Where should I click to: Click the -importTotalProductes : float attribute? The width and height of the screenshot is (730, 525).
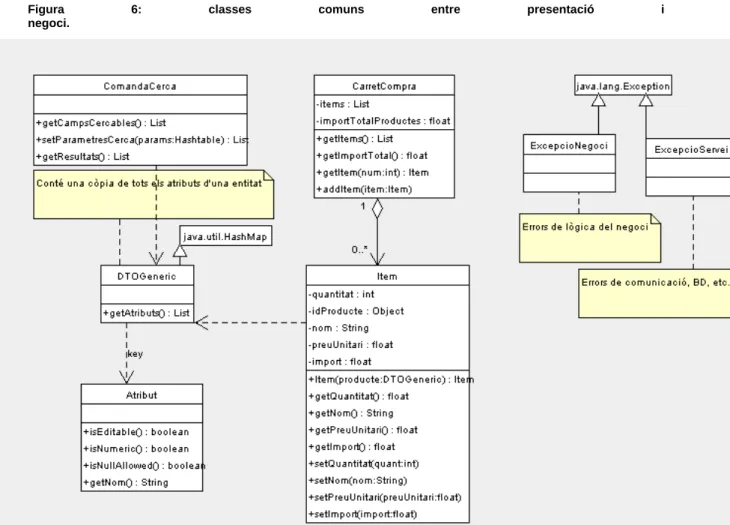(x=383, y=121)
